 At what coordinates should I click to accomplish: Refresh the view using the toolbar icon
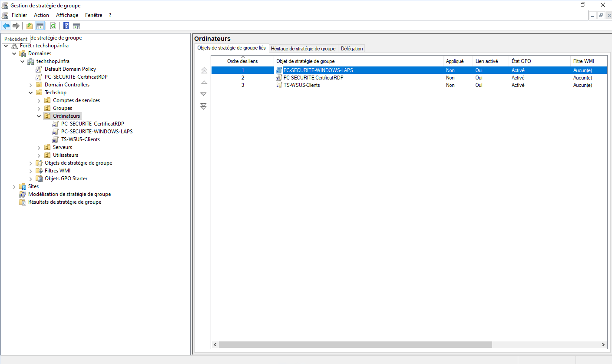(x=53, y=26)
